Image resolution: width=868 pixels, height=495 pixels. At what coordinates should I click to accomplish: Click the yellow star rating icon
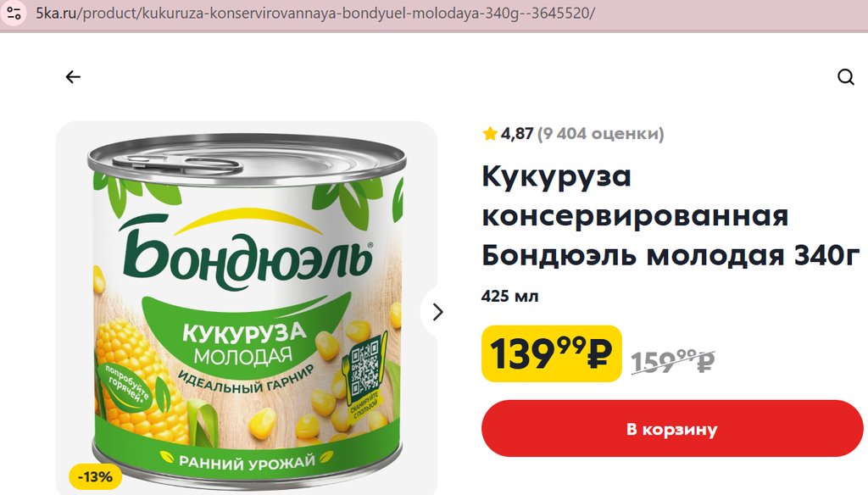(x=489, y=133)
